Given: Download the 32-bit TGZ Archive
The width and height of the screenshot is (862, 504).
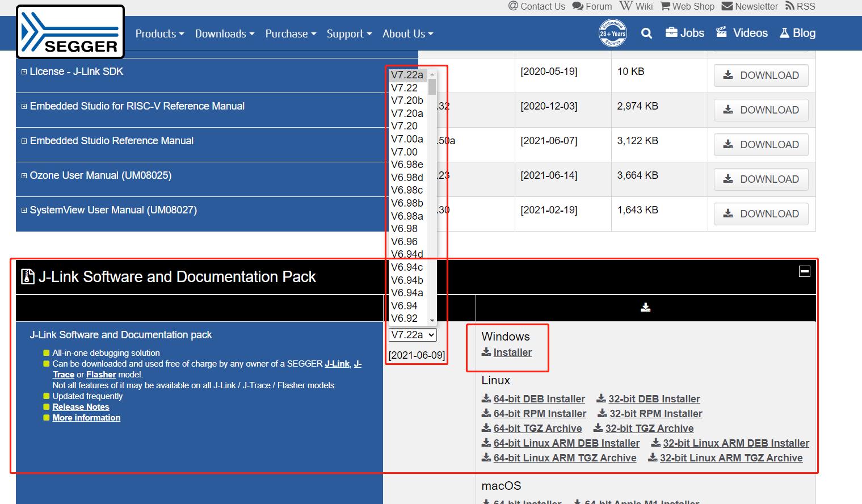Looking at the screenshot, I should [644, 429].
